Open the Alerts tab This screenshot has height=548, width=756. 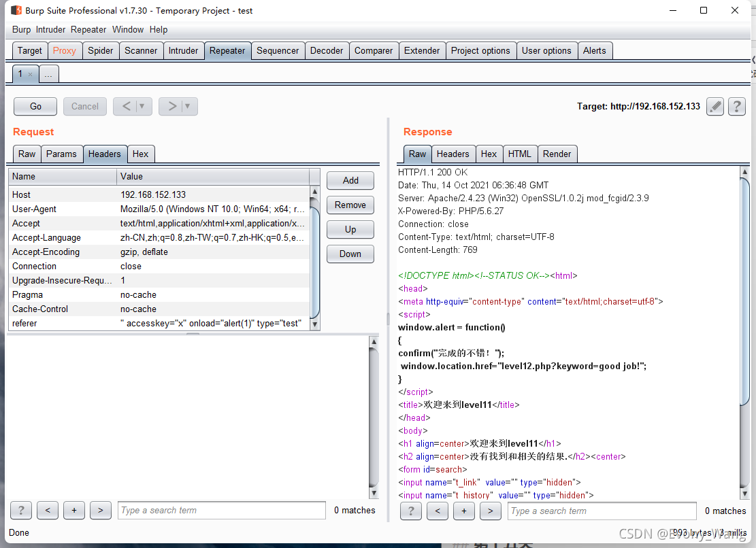[595, 50]
